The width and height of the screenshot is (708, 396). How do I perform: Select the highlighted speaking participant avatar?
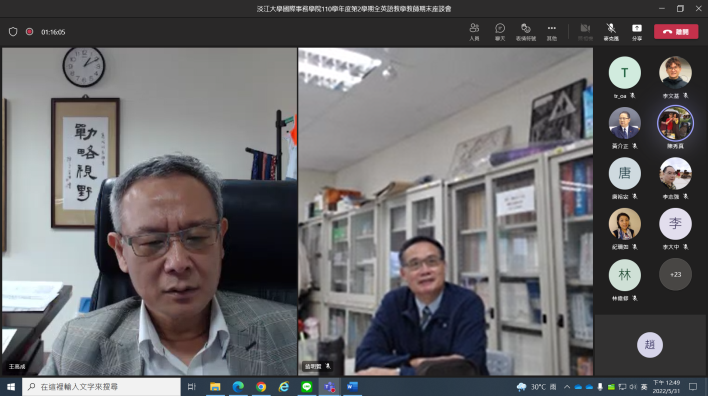point(675,123)
